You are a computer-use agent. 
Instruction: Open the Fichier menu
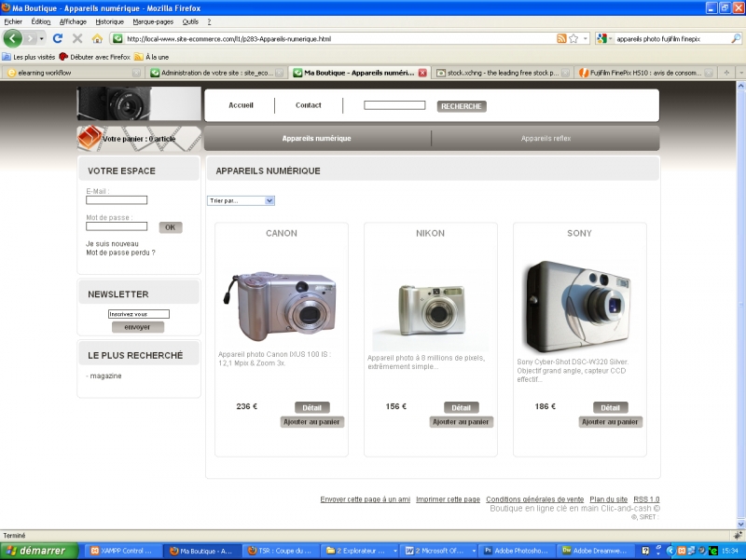[x=13, y=21]
